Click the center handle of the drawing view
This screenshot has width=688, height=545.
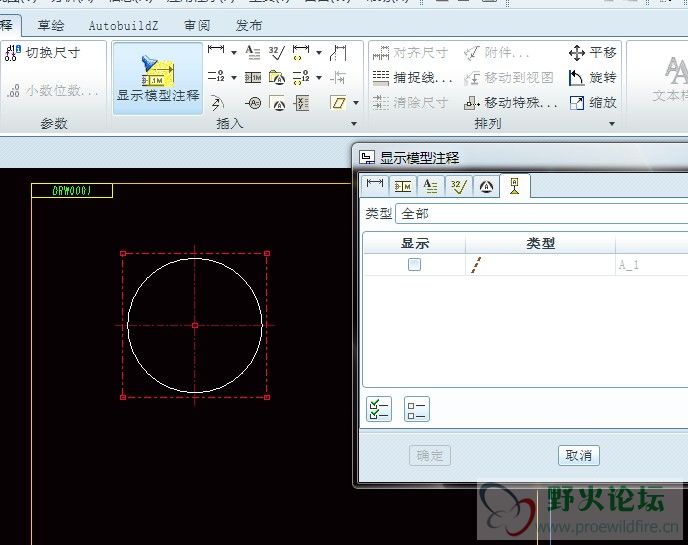195,325
